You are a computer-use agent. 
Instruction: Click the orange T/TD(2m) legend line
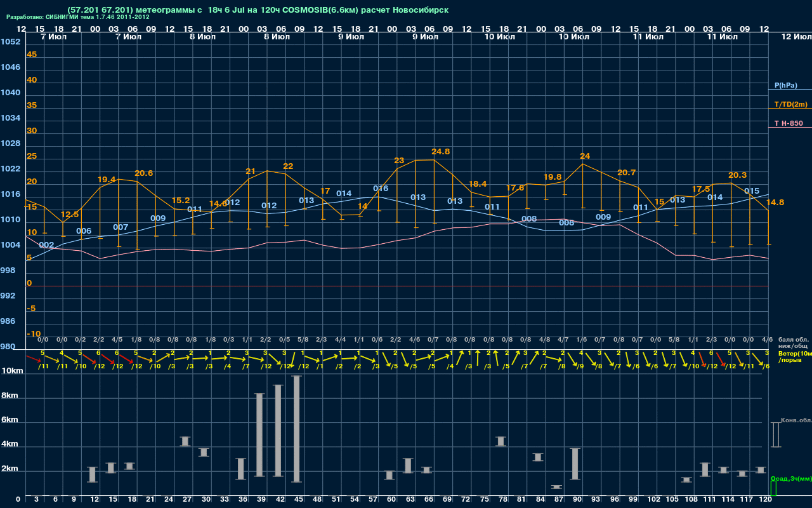click(790, 109)
